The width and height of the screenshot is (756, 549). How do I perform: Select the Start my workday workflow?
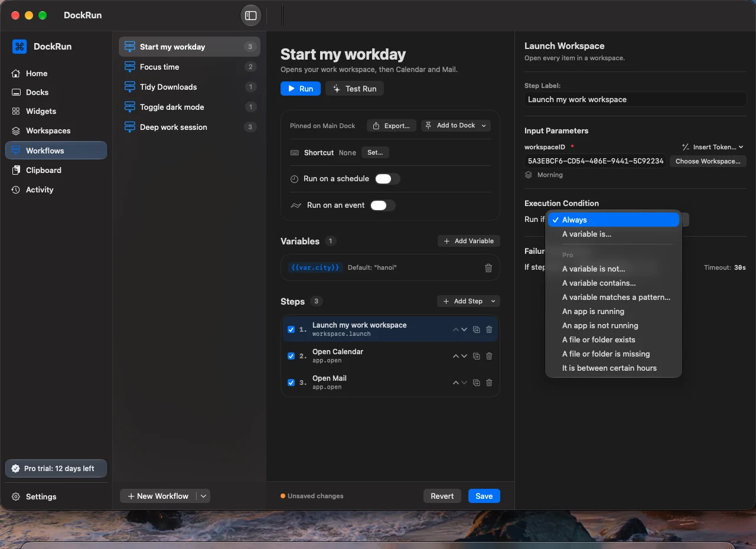coord(190,47)
